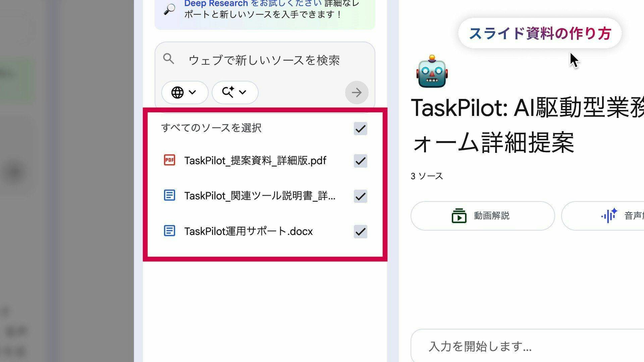Click the Deep Research magnifying glass icon
The height and width of the screenshot is (362, 644).
coord(170,10)
